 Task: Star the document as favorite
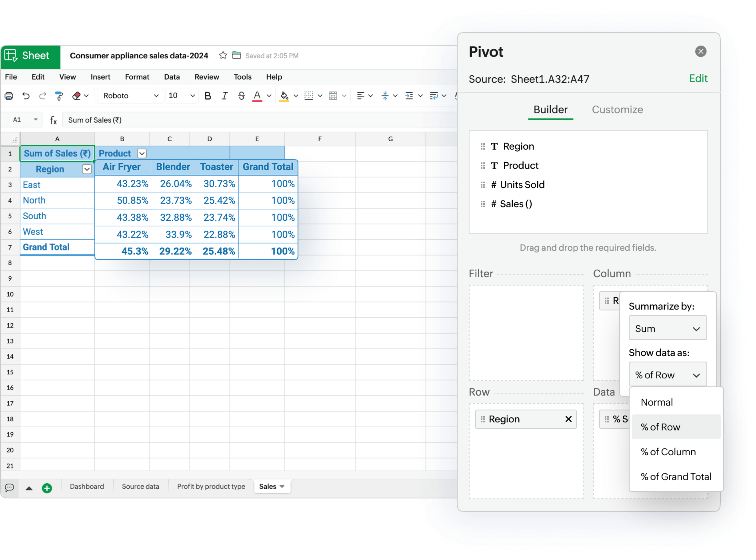click(223, 55)
